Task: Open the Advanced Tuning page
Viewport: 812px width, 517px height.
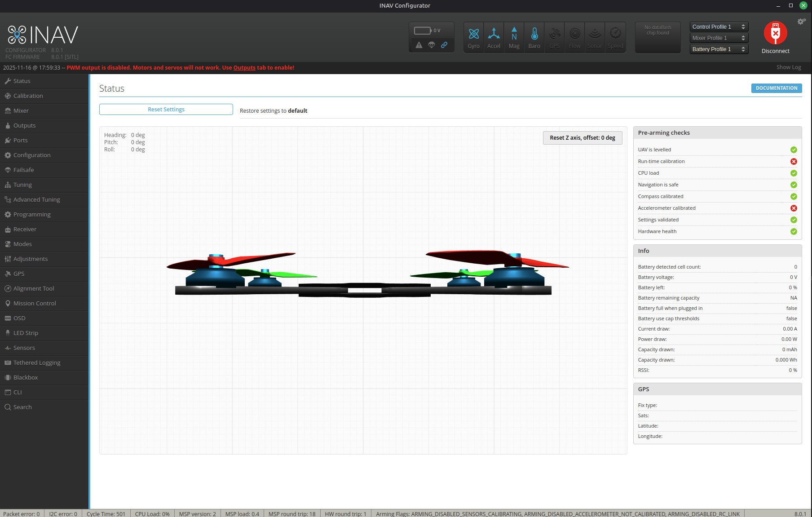Action: pyautogui.click(x=37, y=199)
